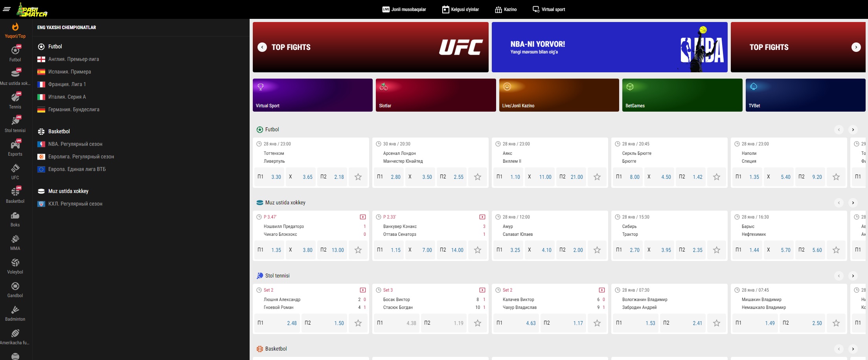The image size is (868, 360).
Task: Favorite the Арсенал Лондон match star
Action: pos(478,177)
